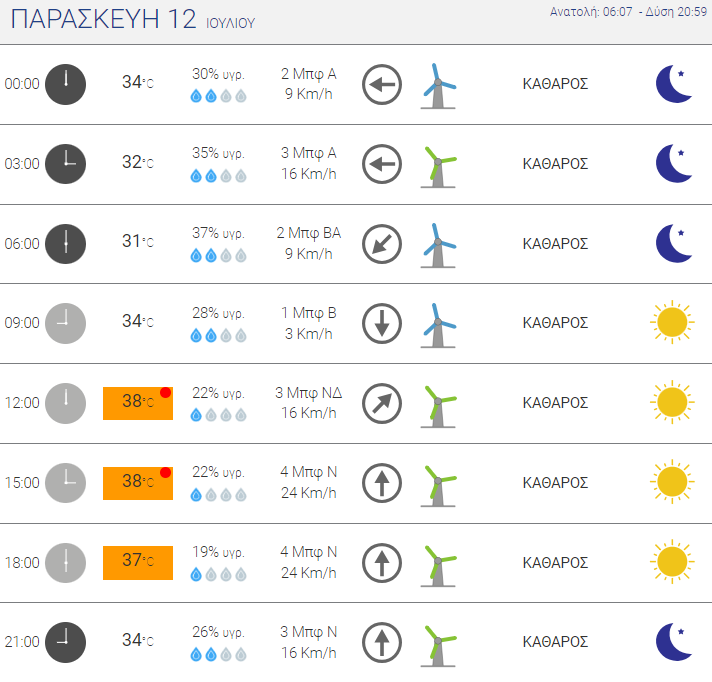Click the 37% υγρ. humidity at 06:00
This screenshot has width=712, height=682.
pyautogui.click(x=218, y=233)
